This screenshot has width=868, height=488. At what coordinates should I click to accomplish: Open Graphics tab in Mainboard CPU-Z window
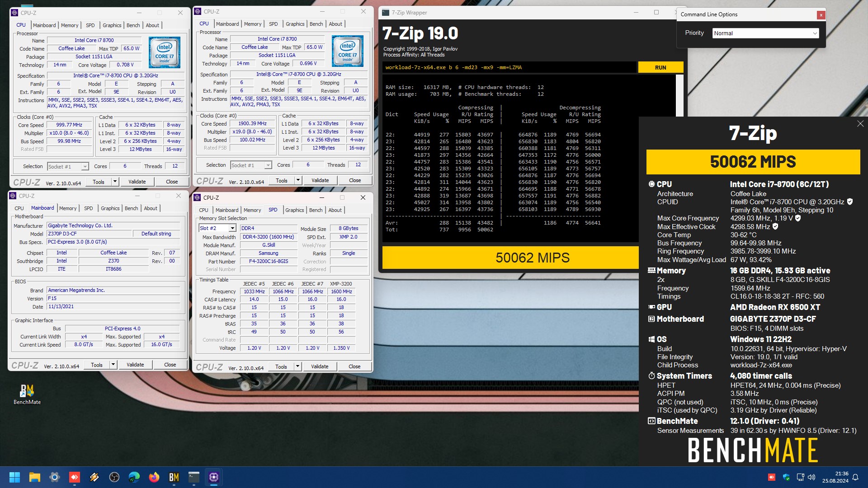(110, 208)
